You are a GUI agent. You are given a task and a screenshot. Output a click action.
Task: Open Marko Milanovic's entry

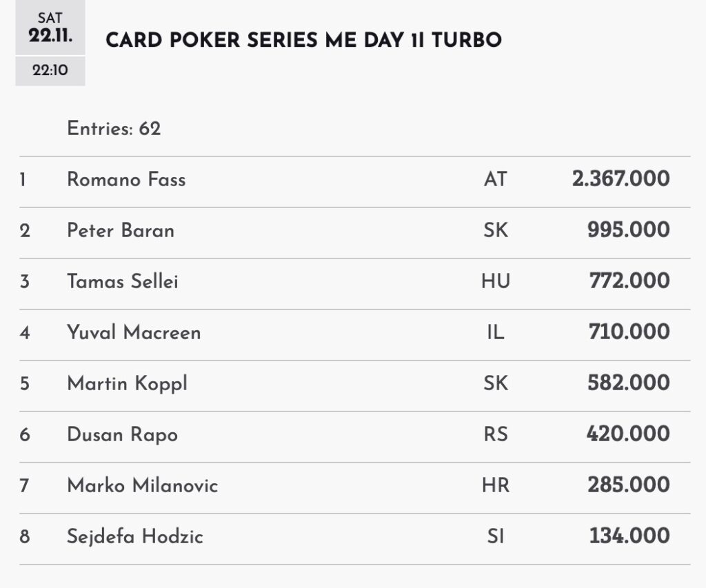coord(142,485)
